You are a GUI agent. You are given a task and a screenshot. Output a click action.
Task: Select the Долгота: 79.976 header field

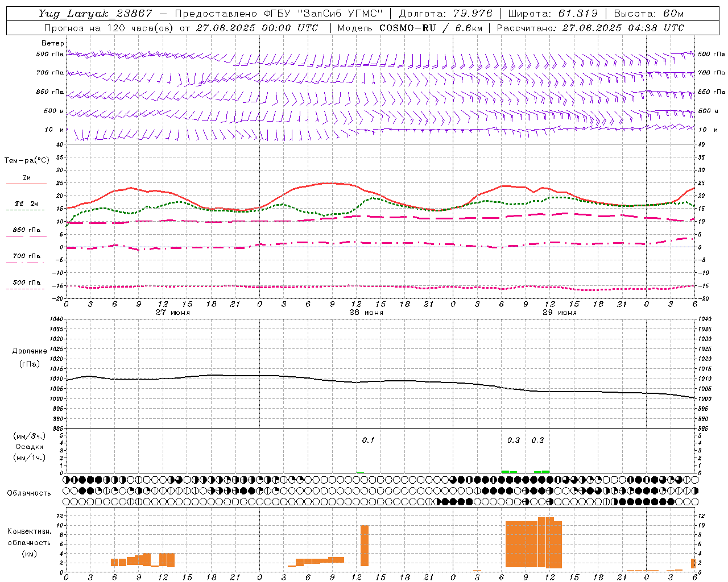coord(445,14)
